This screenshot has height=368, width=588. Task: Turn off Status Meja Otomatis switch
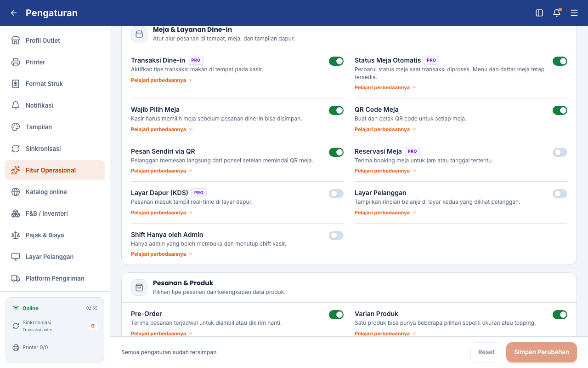(560, 61)
